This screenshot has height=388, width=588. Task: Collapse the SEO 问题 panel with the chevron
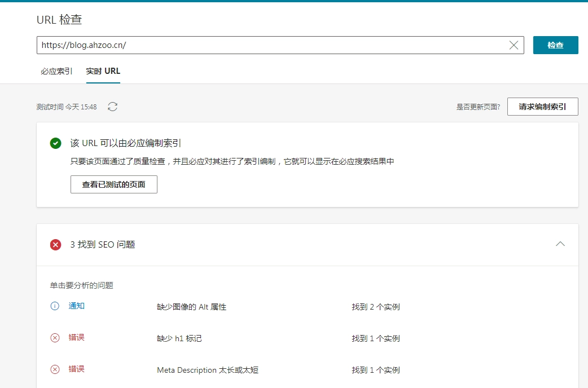click(560, 244)
